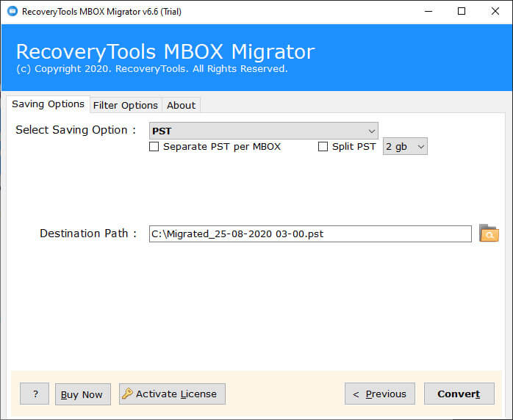Click the RecoveryTools app icon in title bar

click(x=12, y=11)
